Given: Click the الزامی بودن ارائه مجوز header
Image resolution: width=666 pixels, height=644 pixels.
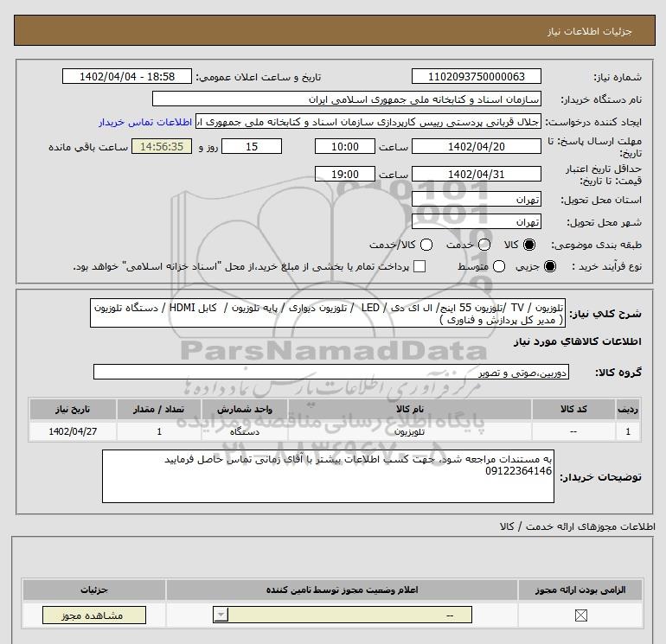Looking at the screenshot, I should 580,590.
